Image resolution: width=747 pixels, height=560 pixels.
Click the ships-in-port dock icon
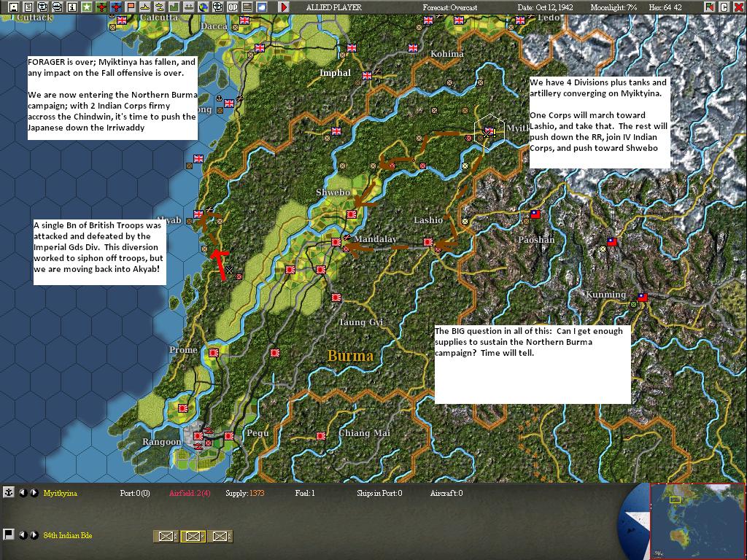click(x=189, y=7)
